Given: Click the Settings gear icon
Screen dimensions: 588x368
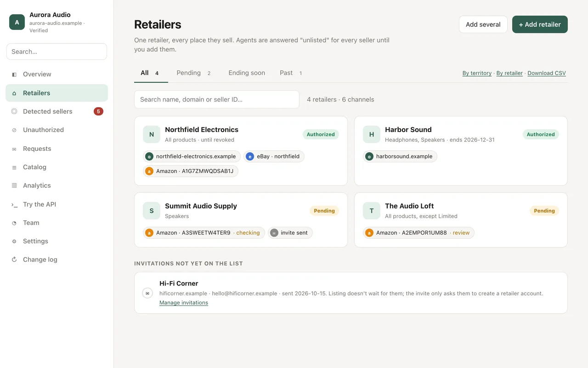Looking at the screenshot, I should (x=14, y=241).
